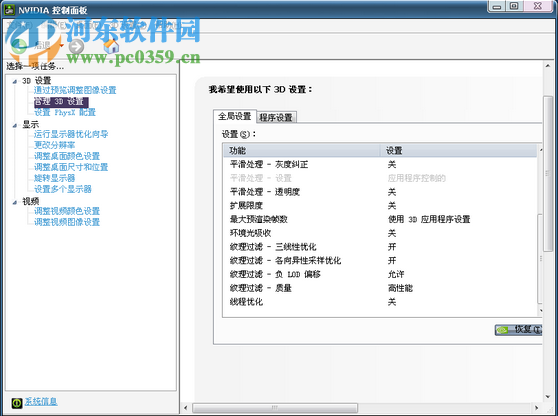Select the 平滑处理 - 透明度 row

(x=380, y=192)
